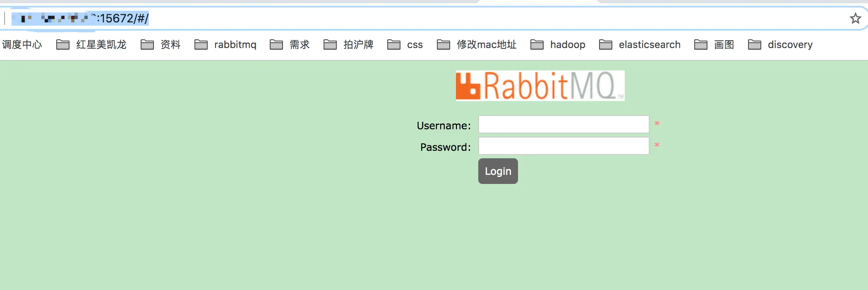Open the 修改mac地址 bookmarks folder
Viewport: 868px width, 290px height.
[x=477, y=44]
